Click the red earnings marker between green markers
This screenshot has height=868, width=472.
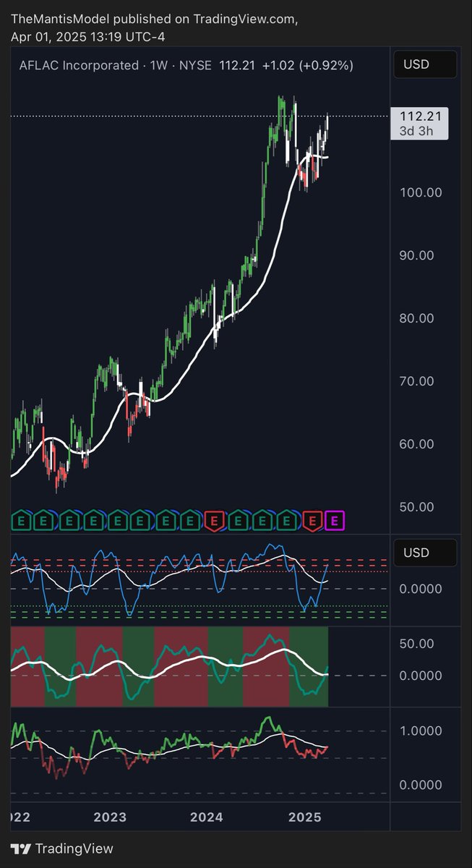pyautogui.click(x=215, y=519)
